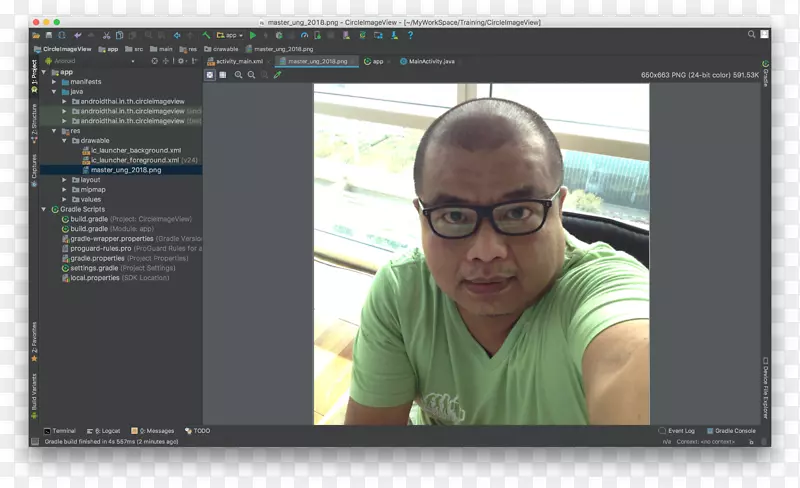Viewport: 800px width, 488px height.
Task: Build project with the green hammer icon
Action: coord(206,35)
